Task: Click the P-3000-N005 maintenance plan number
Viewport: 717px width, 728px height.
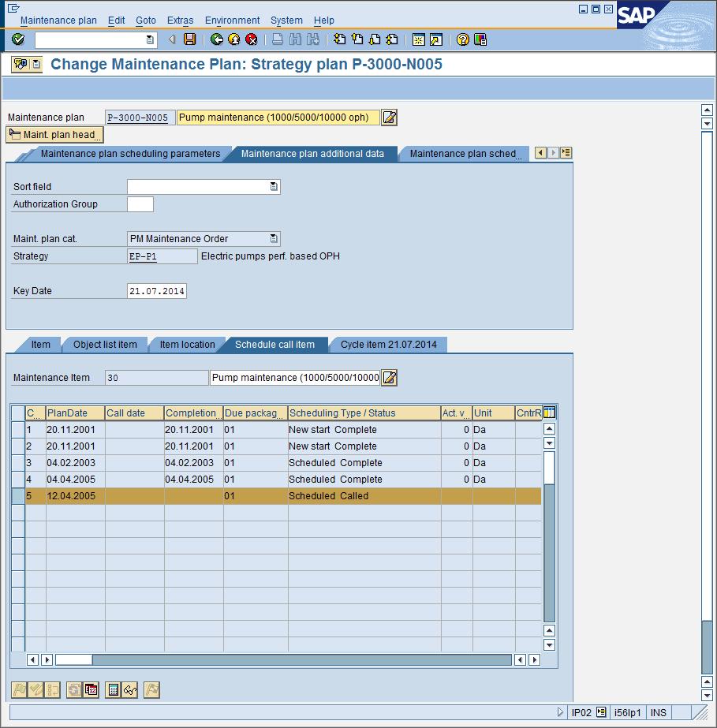Action: point(137,118)
